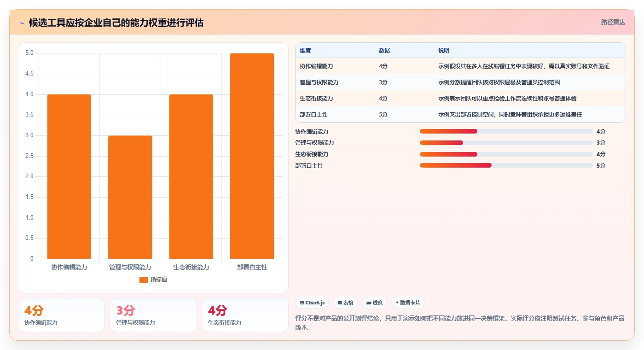Click the description starting 示例表示团队可以重点检验

pyautogui.click(x=507, y=99)
